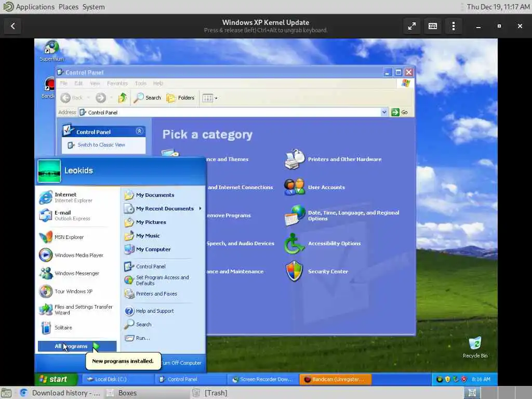Select Supermium desktop shortcut
This screenshot has width=532, height=399.
pyautogui.click(x=51, y=51)
